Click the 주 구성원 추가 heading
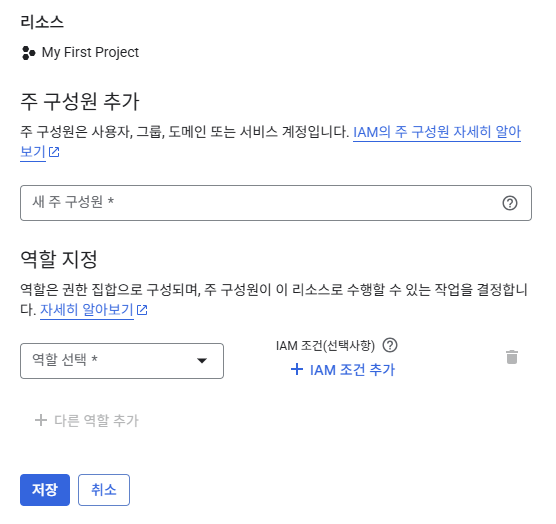The image size is (556, 524). tap(80, 101)
